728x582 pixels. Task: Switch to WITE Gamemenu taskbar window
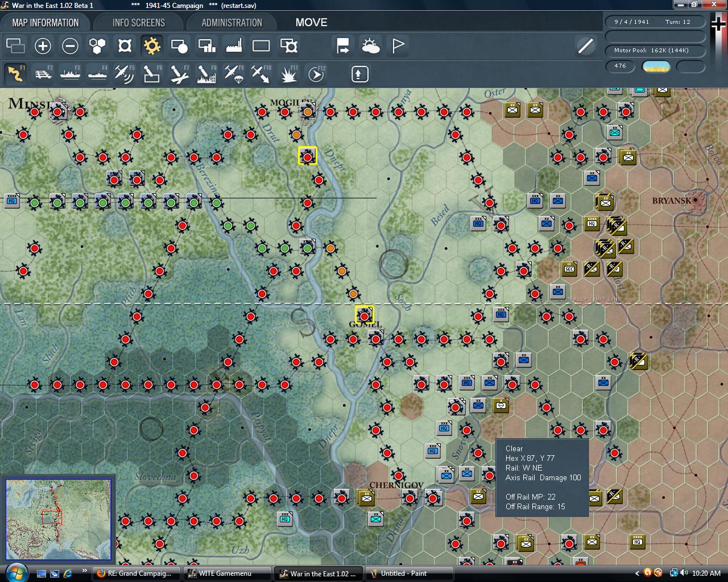[226, 573]
